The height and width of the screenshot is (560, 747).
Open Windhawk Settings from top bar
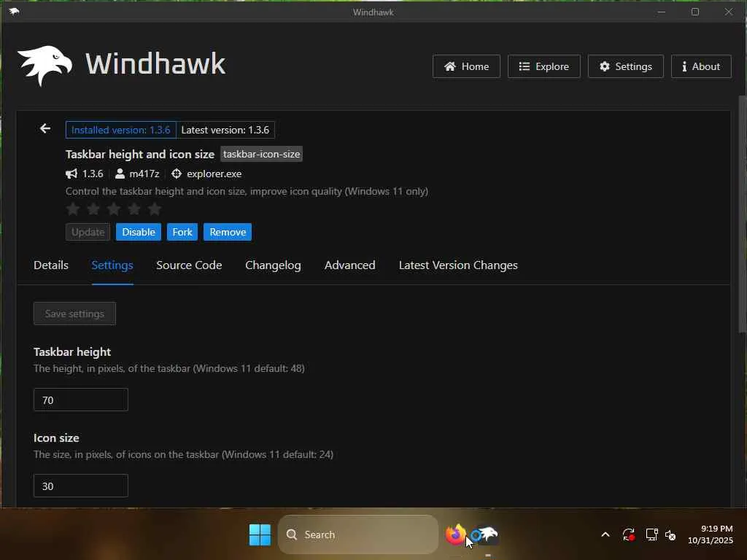coord(625,66)
